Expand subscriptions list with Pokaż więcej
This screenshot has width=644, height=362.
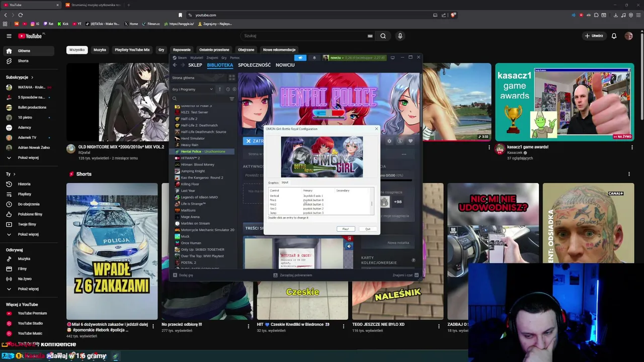[28, 158]
